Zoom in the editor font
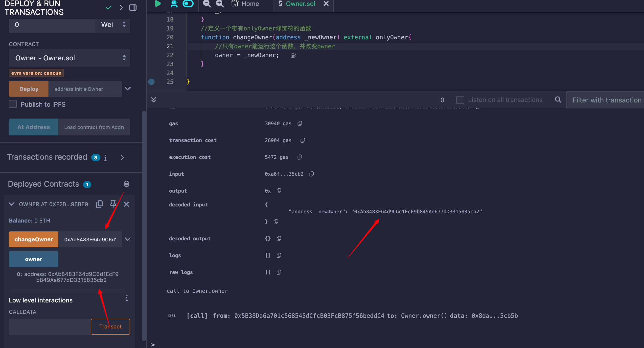Image resolution: width=644 pixels, height=348 pixels. point(220,3)
